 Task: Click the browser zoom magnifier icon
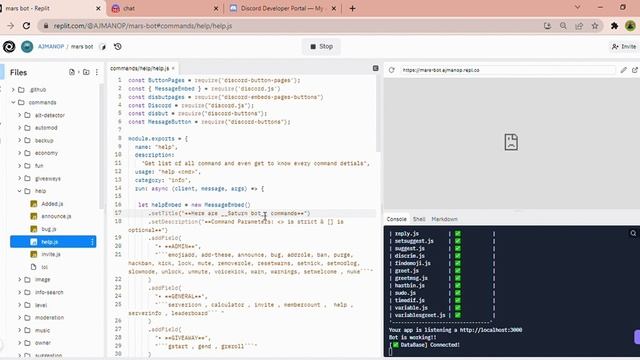pos(563,26)
